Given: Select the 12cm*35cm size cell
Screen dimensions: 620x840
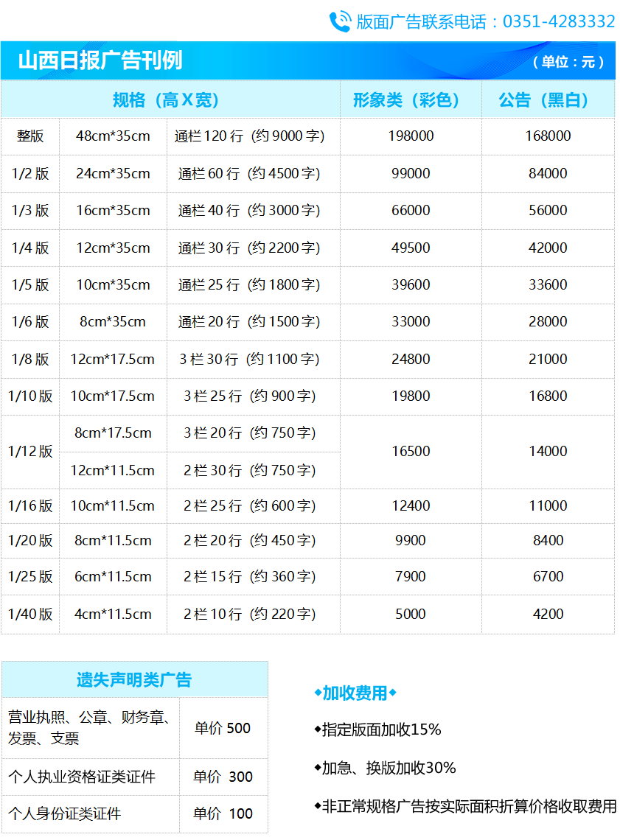Looking at the screenshot, I should [113, 248].
